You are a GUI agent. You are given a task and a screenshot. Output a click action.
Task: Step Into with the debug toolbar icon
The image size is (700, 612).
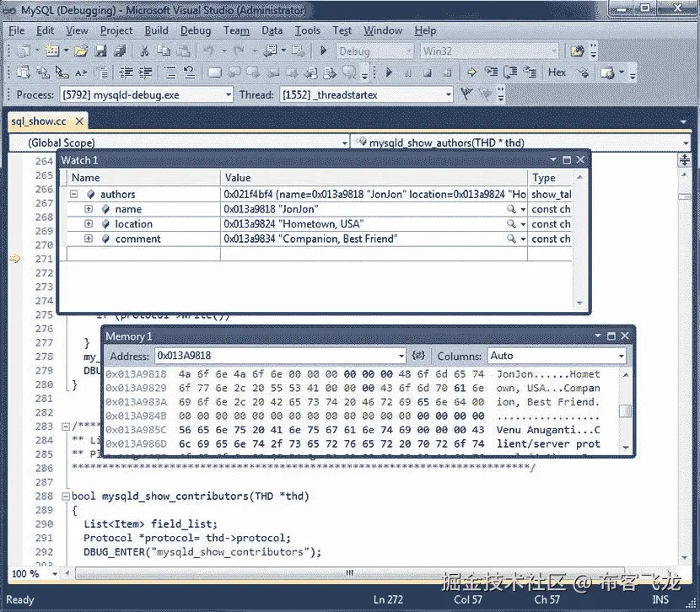click(491, 72)
